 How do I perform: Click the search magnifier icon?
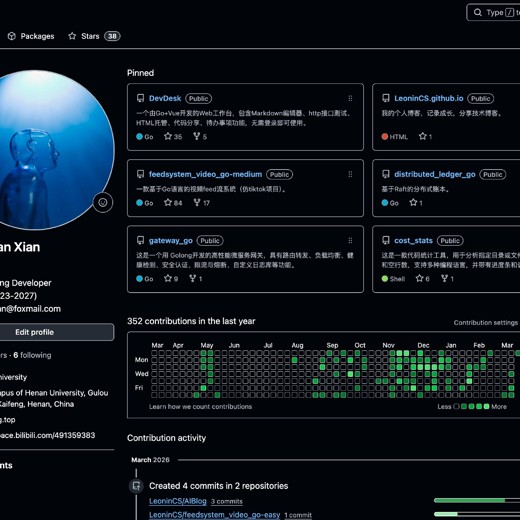478,13
